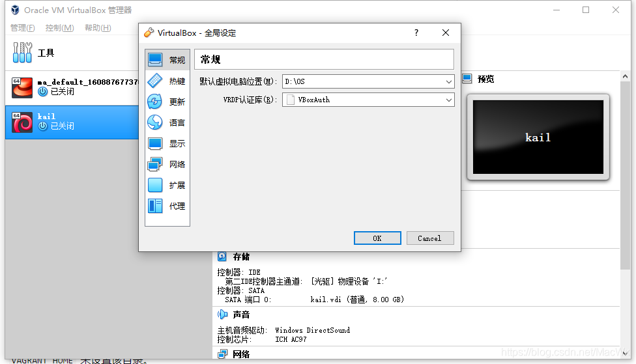Image resolution: width=636 pixels, height=364 pixels.
Task: Click the details pane vertical scrollbar
Action: 625,175
